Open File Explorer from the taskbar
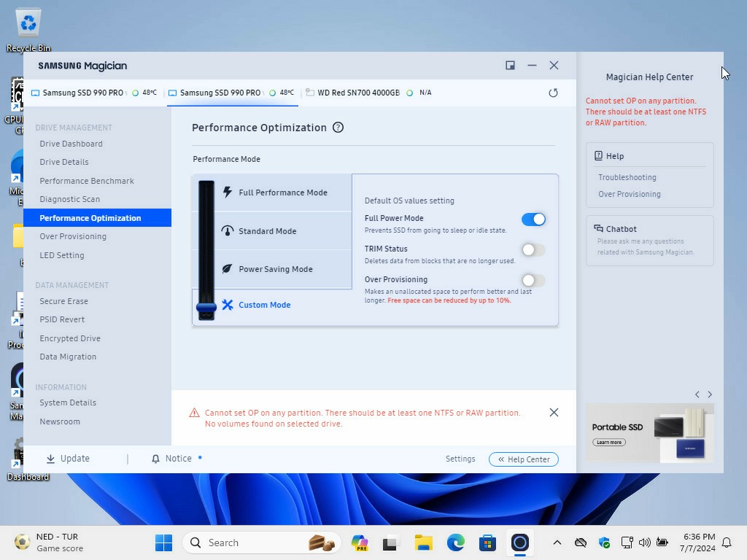 tap(423, 542)
